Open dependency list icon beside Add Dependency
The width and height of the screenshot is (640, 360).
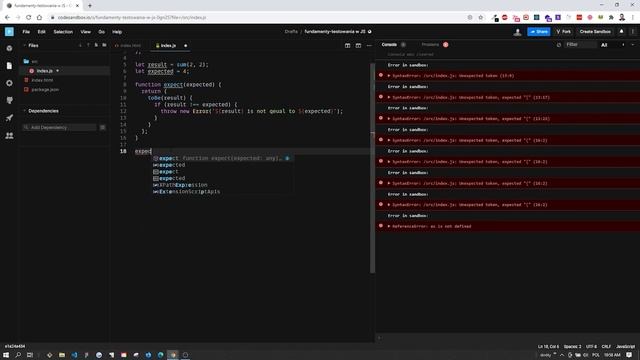click(102, 127)
